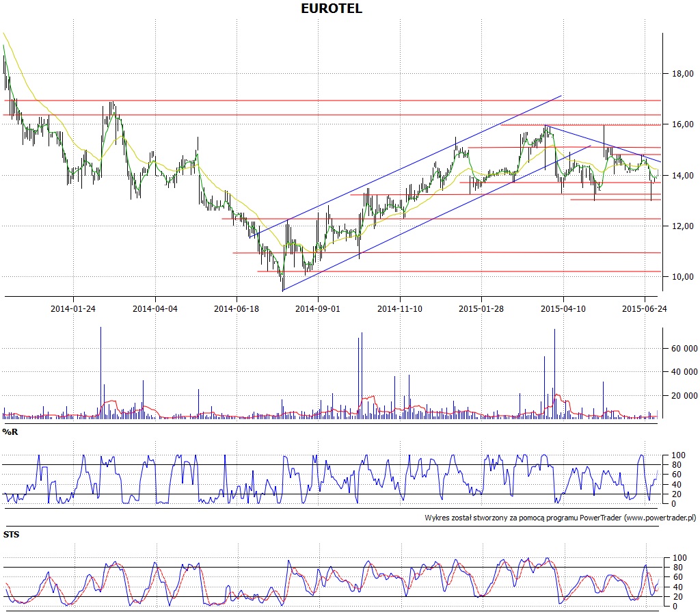Image resolution: width=700 pixels, height=612 pixels.
Task: Click the 80 level on %R axis
Action: pos(677,465)
